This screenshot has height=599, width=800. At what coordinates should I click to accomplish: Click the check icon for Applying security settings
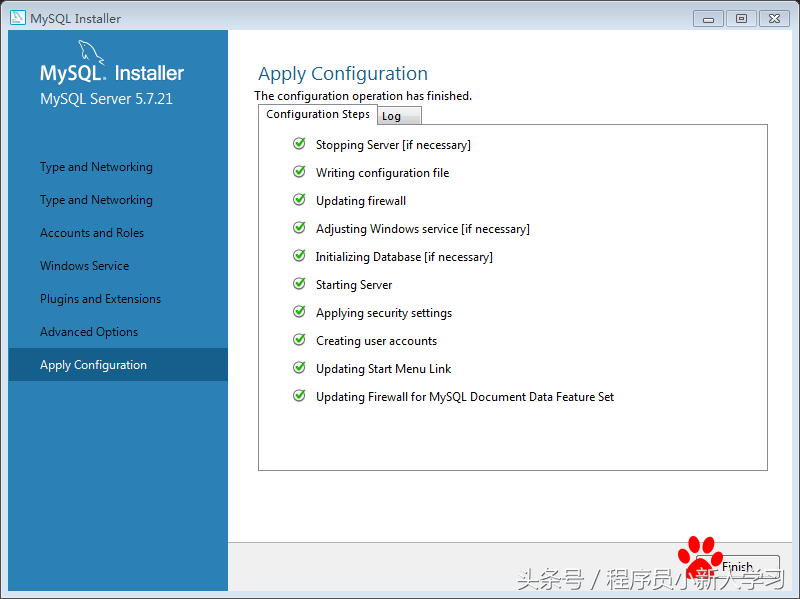(298, 312)
